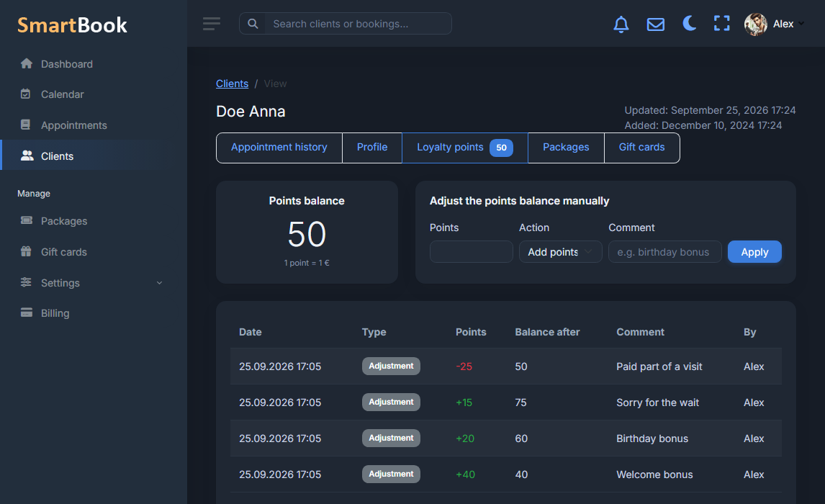Click the Date column header
Screen dimensions: 825x504
[x=251, y=332]
